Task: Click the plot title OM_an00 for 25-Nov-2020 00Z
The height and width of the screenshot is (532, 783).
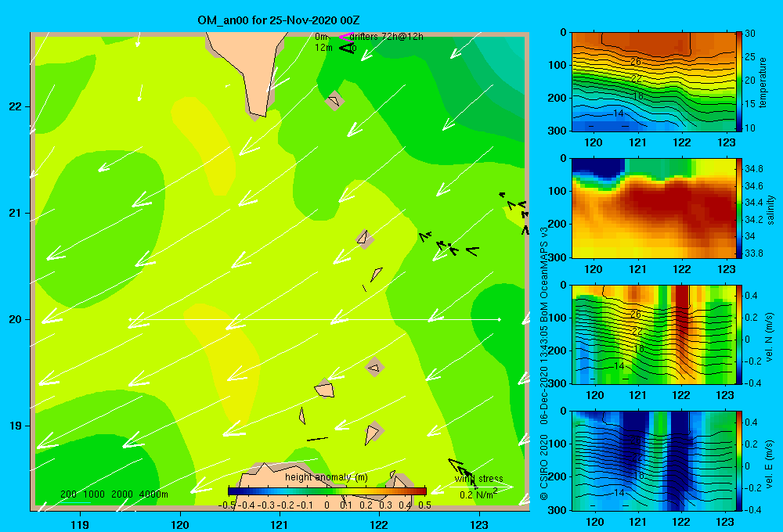Action: 279,20
